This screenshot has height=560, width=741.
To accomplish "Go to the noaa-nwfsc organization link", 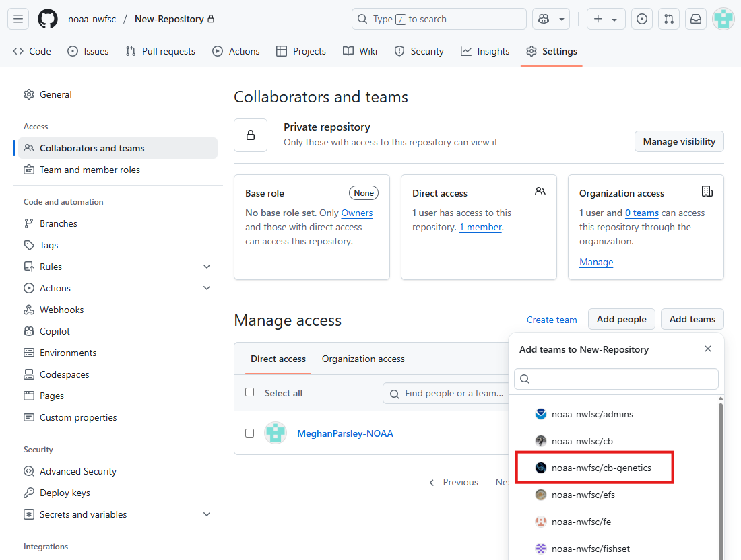I will (92, 19).
